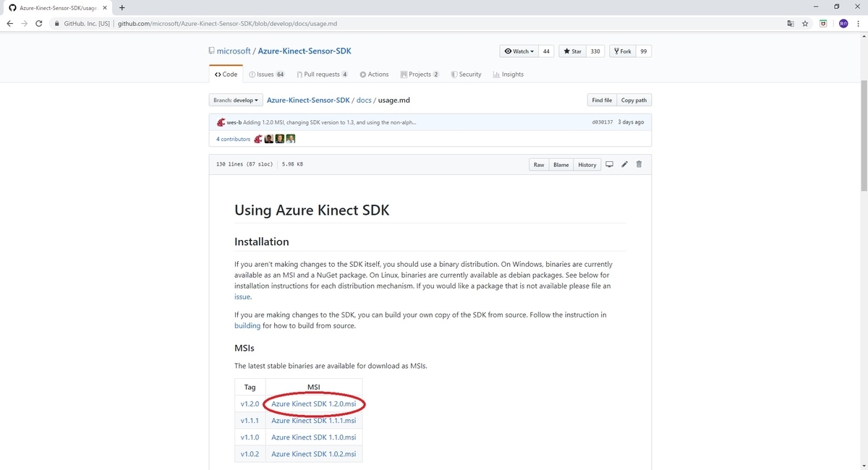Click the browser address bar URL
Image resolution: width=868 pixels, height=470 pixels.
pos(228,23)
